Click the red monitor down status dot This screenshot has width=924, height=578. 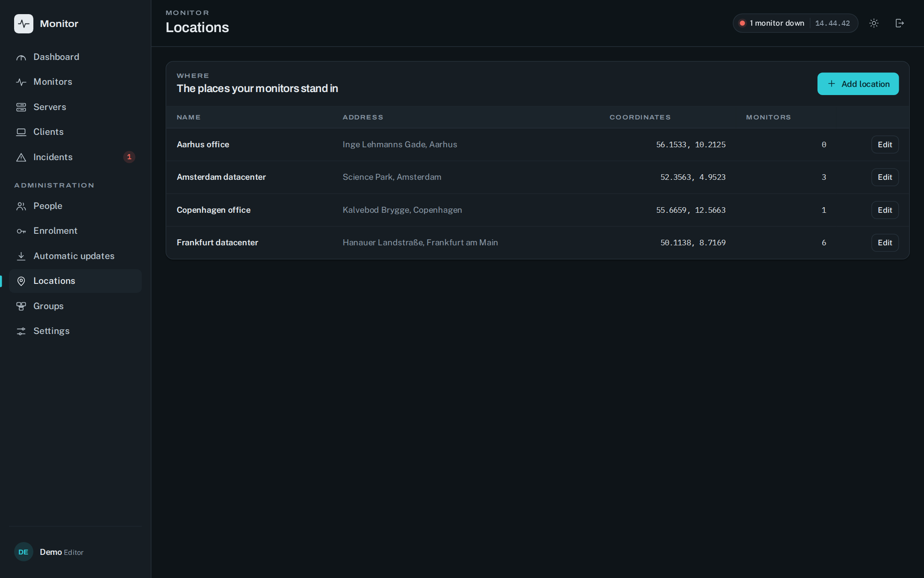(x=743, y=23)
